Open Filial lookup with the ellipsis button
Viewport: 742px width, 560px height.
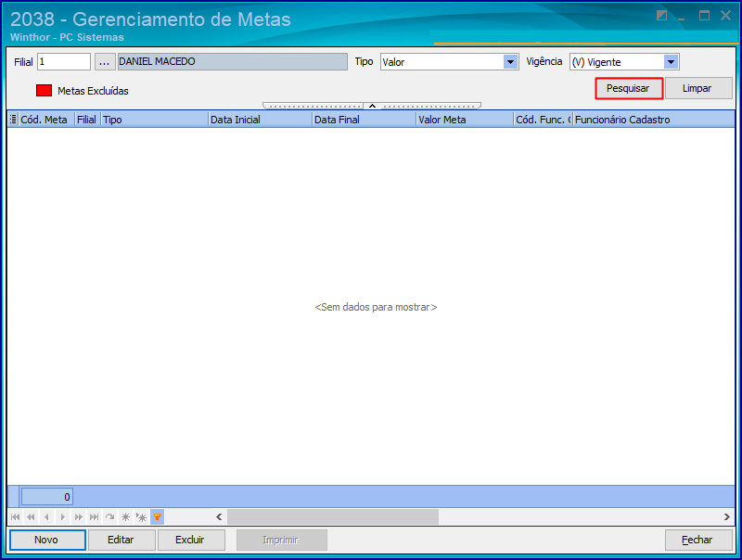point(105,62)
